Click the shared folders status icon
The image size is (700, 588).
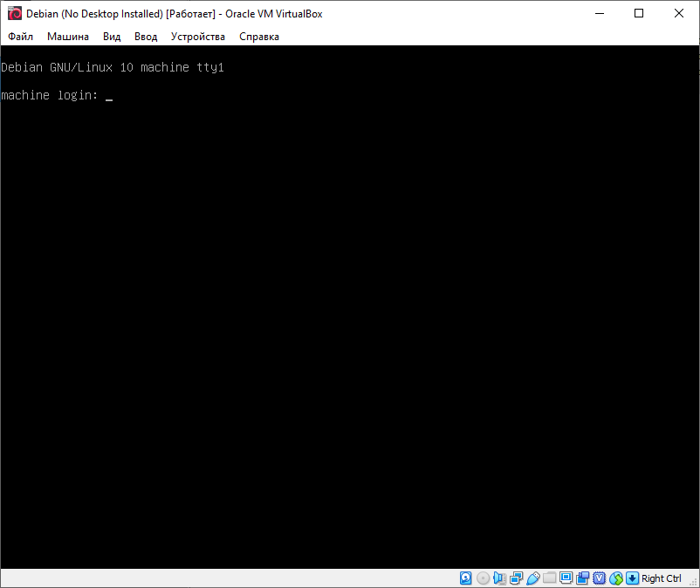[549, 578]
